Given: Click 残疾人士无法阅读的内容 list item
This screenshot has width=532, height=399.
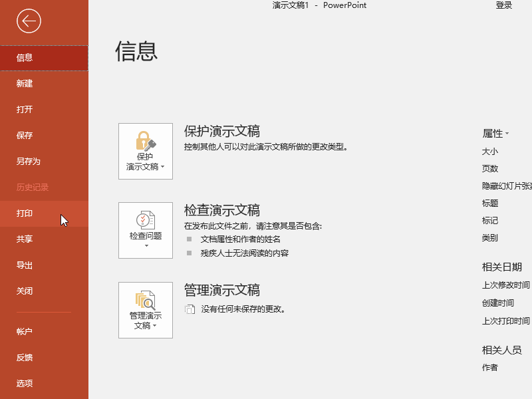Looking at the screenshot, I should [x=244, y=253].
